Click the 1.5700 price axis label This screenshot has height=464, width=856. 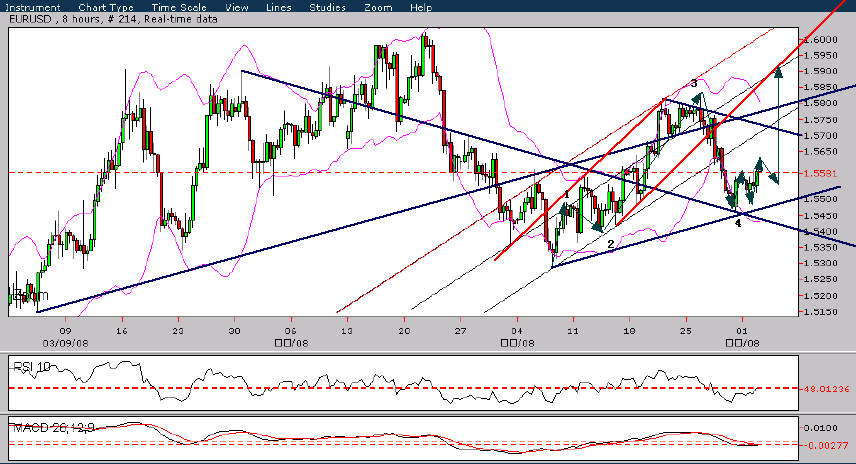click(821, 135)
